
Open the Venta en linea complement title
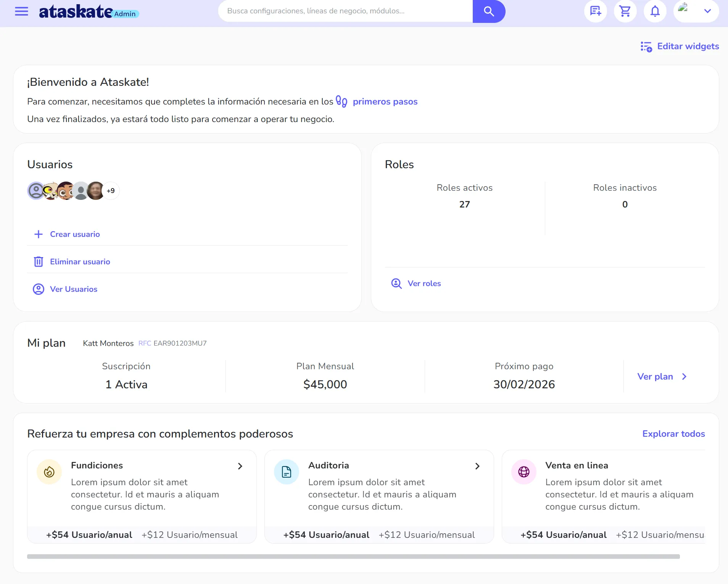point(577,465)
